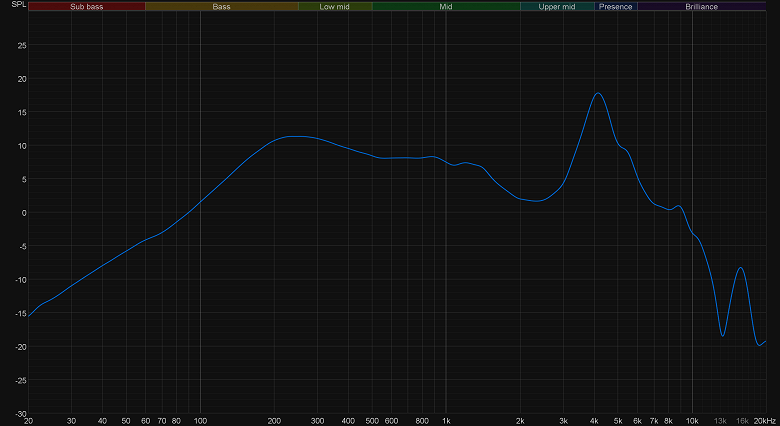Click the 16k frequency axis label

coord(742,421)
